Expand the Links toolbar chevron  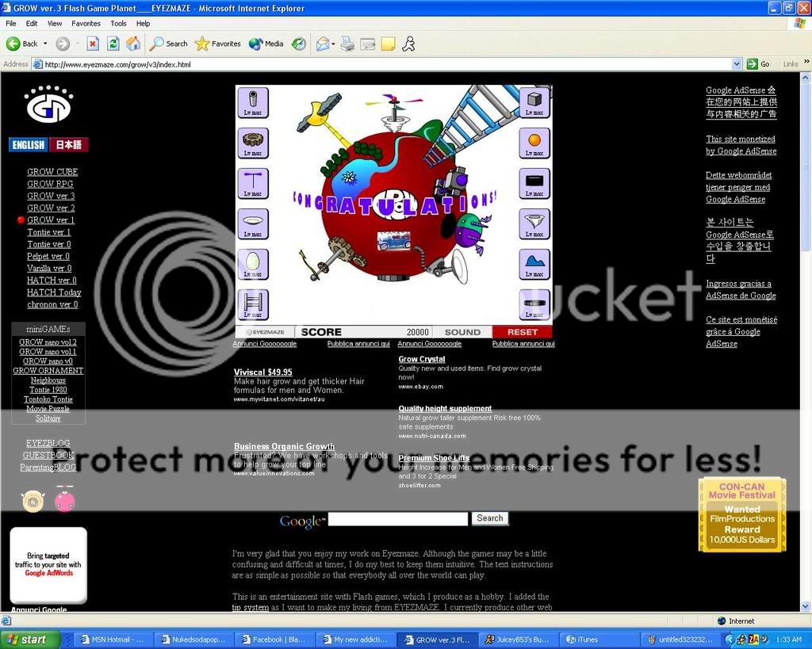click(806, 62)
